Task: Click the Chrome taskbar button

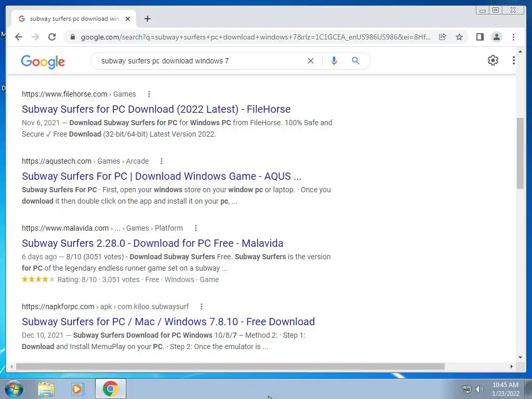Action: 111,389
